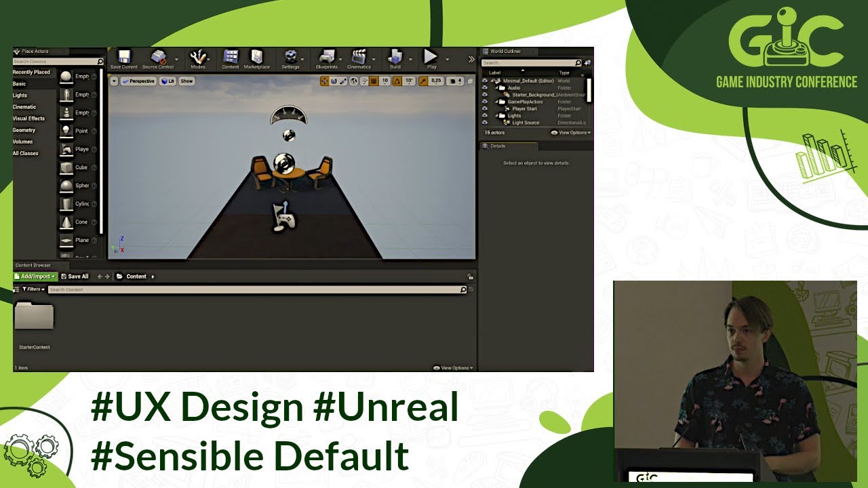Screen dimensions: 868x488
Task: Toggle visibility eye for Player Start
Action: [484, 108]
